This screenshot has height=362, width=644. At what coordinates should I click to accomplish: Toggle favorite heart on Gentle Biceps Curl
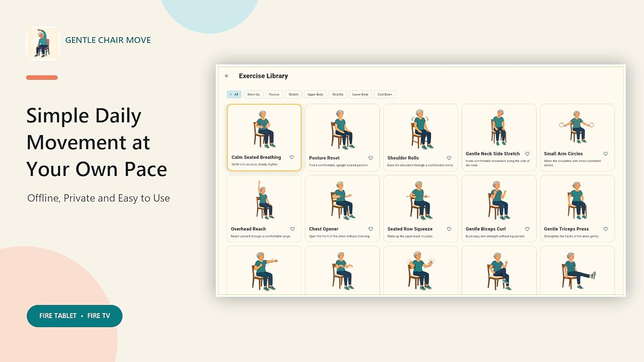click(x=527, y=229)
